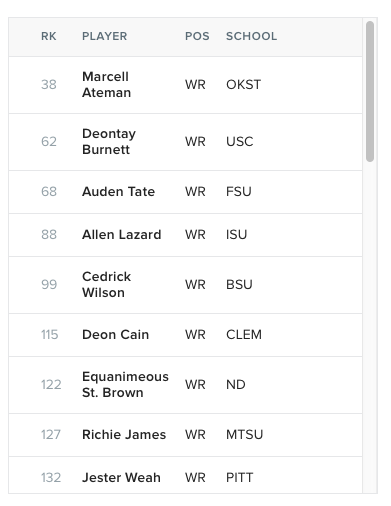Click CLEM school cell
391x506 pixels.
[x=244, y=335]
